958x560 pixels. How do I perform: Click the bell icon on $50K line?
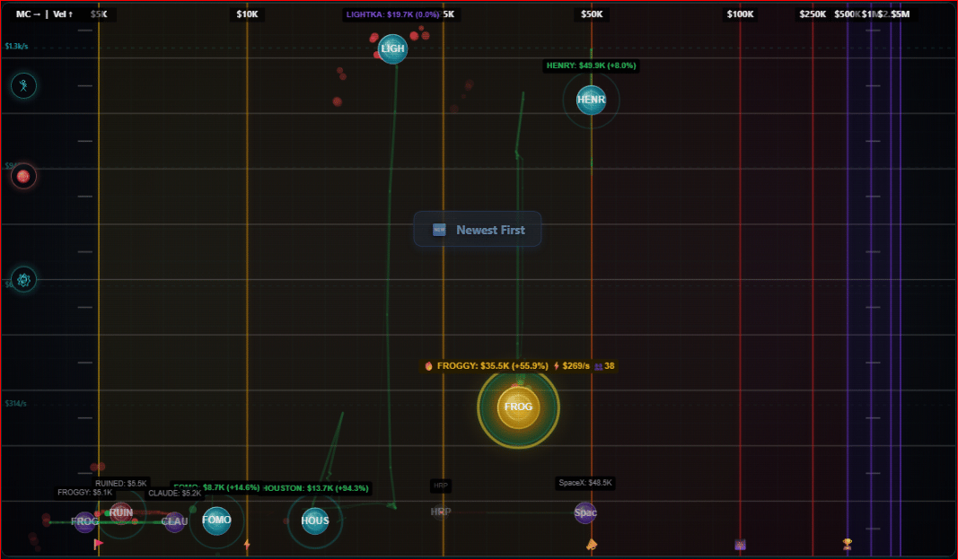[592, 544]
